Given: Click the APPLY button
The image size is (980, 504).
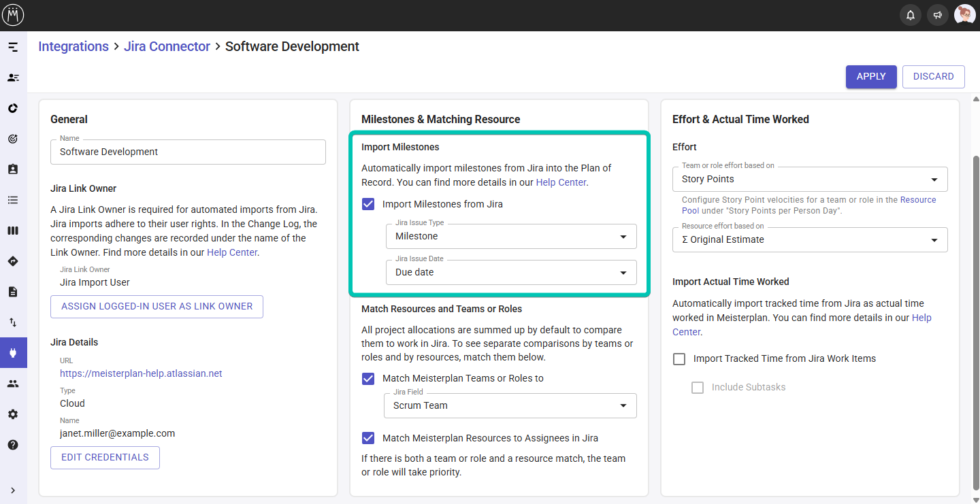Looking at the screenshot, I should [x=871, y=77].
